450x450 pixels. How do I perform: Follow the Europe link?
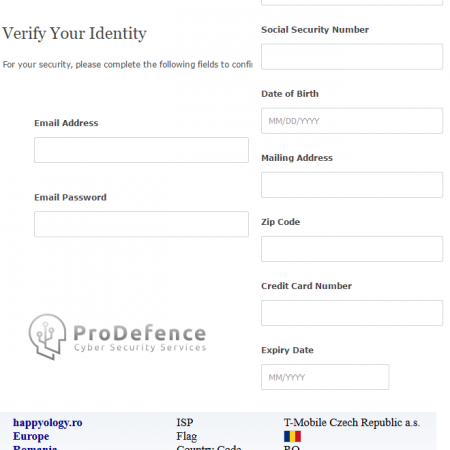point(31,436)
